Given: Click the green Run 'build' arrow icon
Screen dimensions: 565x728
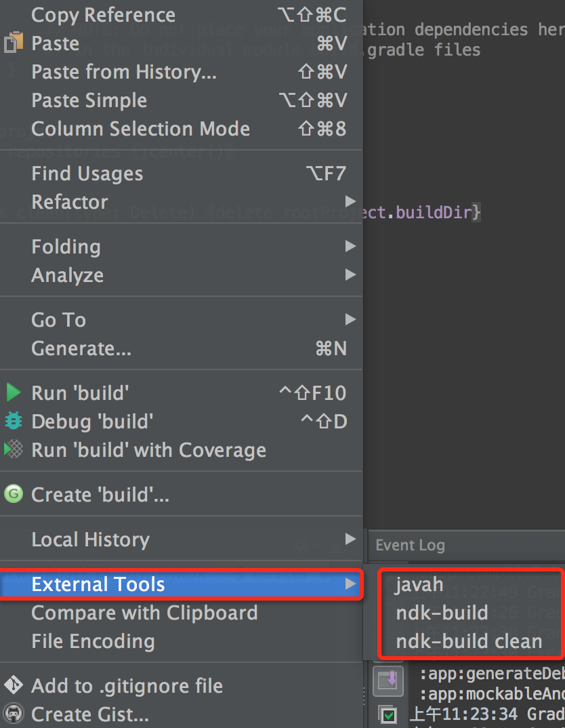Looking at the screenshot, I should [x=14, y=392].
